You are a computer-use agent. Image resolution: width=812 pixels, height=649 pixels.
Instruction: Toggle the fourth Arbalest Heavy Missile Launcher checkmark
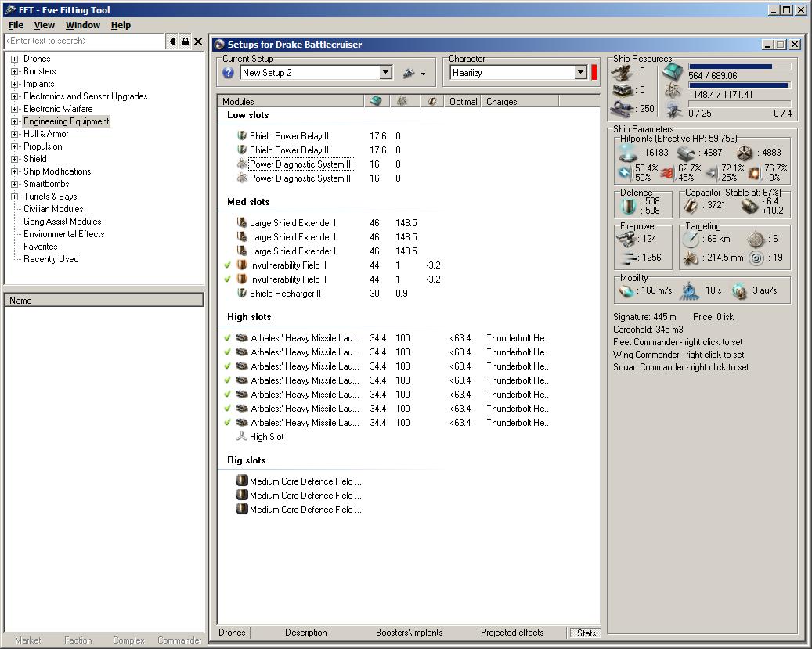click(227, 380)
